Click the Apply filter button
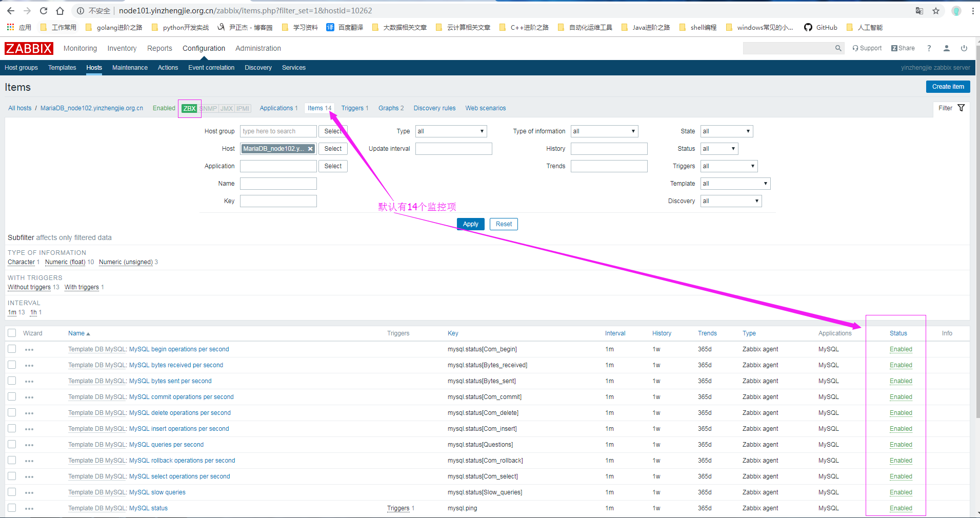This screenshot has width=980, height=518. tap(470, 224)
